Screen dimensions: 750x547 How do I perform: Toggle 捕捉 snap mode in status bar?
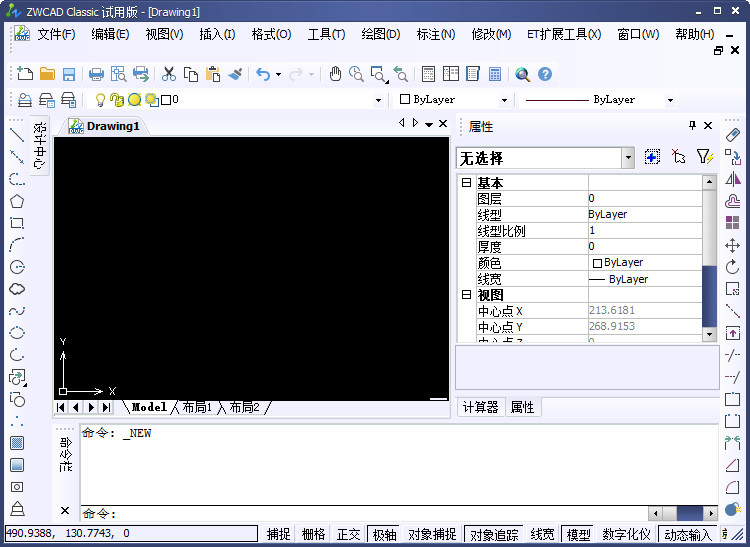[279, 534]
